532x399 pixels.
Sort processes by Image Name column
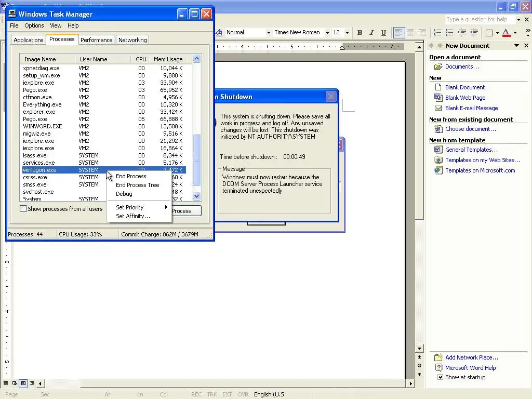click(x=47, y=59)
